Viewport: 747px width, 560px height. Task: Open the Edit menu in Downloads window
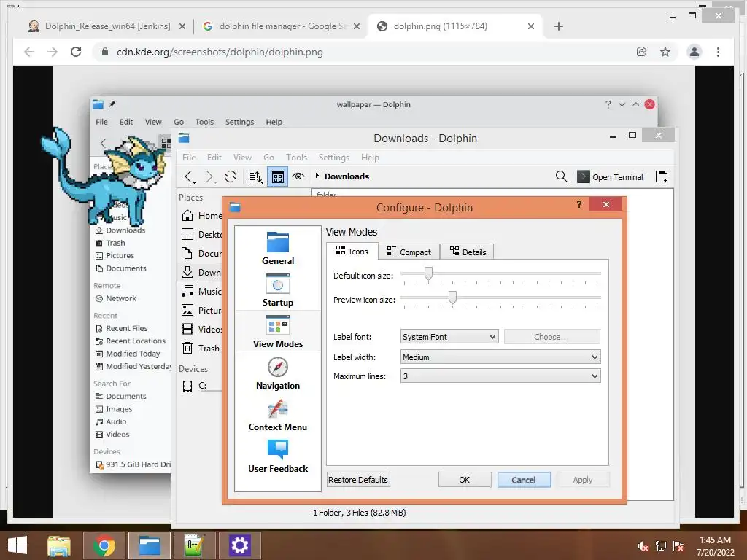[x=214, y=157]
